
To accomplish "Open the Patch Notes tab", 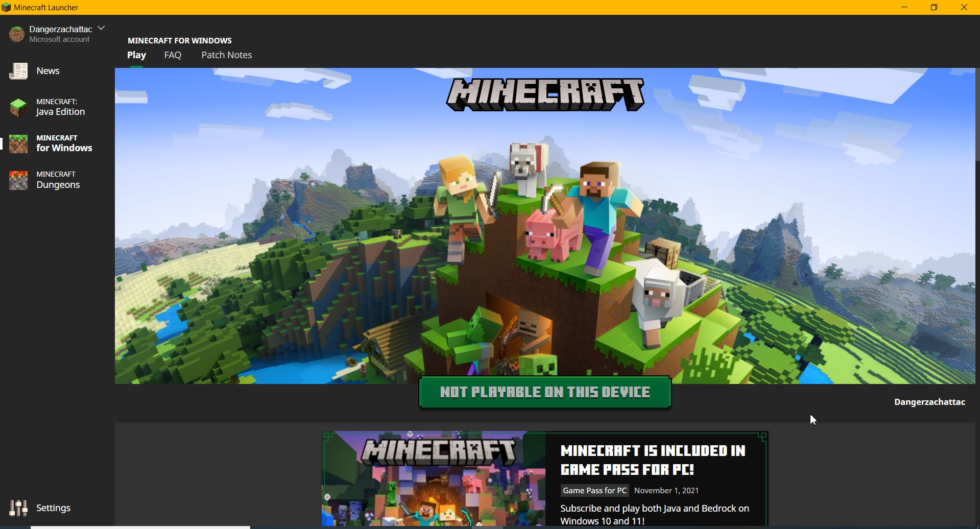I will click(227, 55).
